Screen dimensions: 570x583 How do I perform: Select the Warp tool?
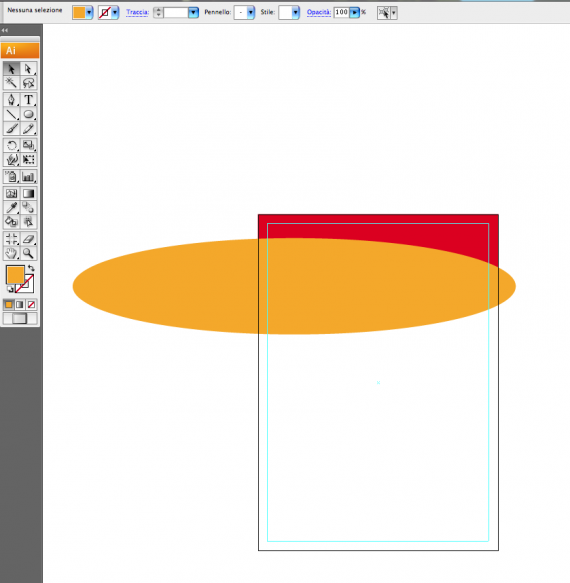point(12,160)
